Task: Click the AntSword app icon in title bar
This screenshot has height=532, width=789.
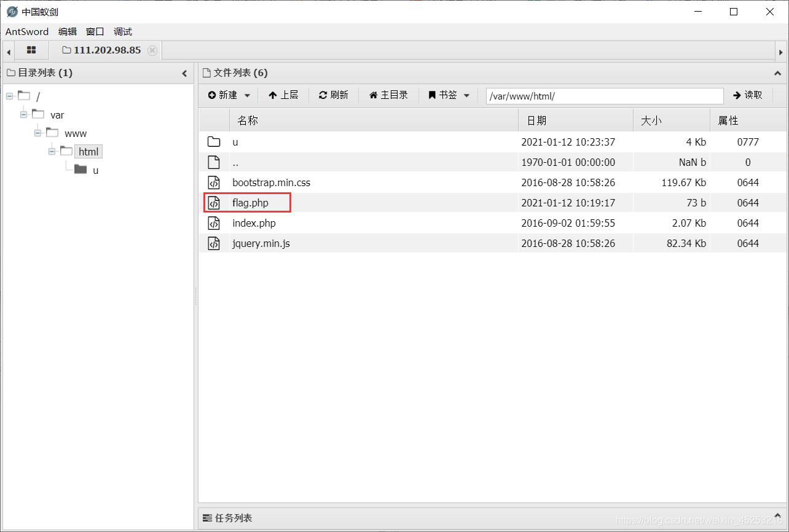Action: tap(12, 12)
